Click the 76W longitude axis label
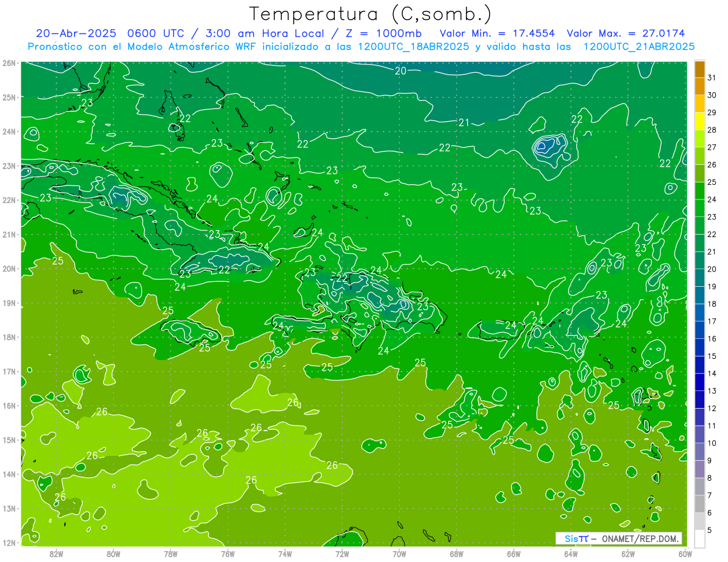 tap(228, 553)
